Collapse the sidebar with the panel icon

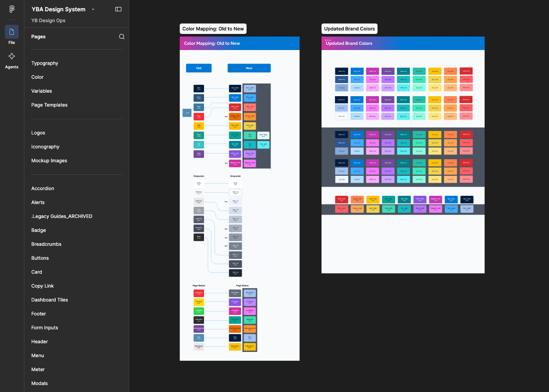tap(118, 9)
